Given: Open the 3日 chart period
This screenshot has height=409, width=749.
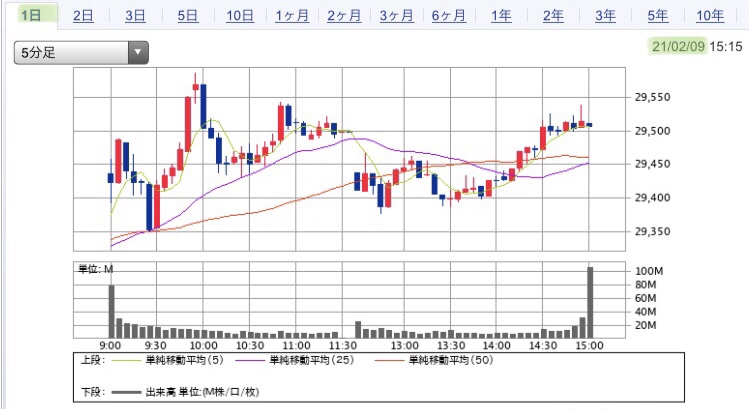Looking at the screenshot, I should (135, 16).
